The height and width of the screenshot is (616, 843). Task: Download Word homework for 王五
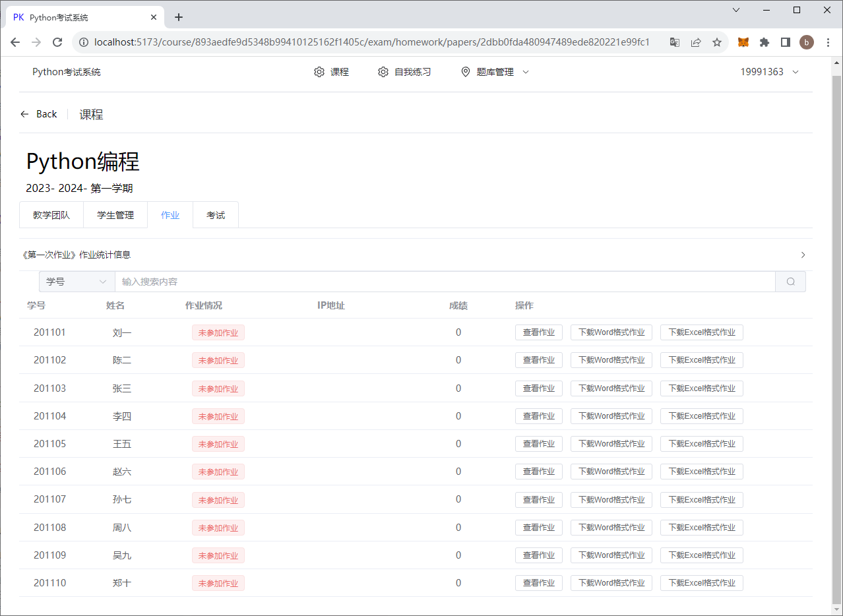(611, 444)
